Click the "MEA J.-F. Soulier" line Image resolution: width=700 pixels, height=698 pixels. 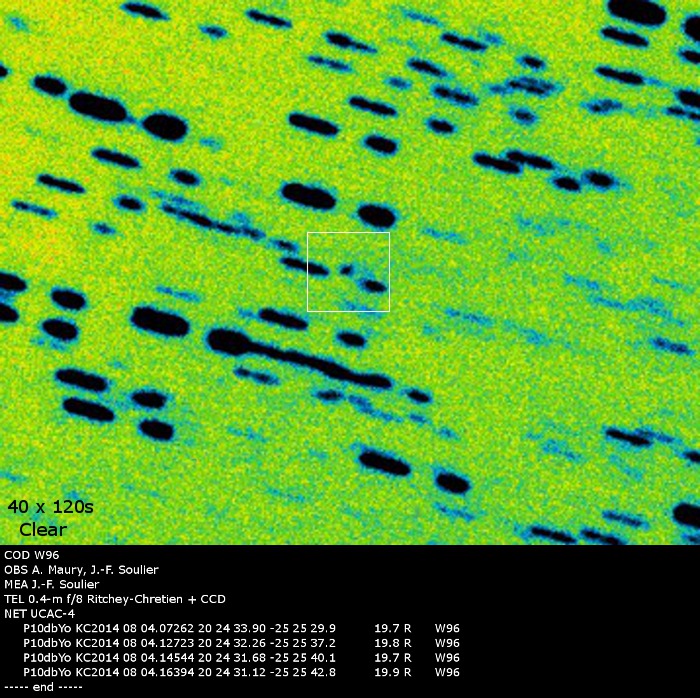pyautogui.click(x=52, y=584)
